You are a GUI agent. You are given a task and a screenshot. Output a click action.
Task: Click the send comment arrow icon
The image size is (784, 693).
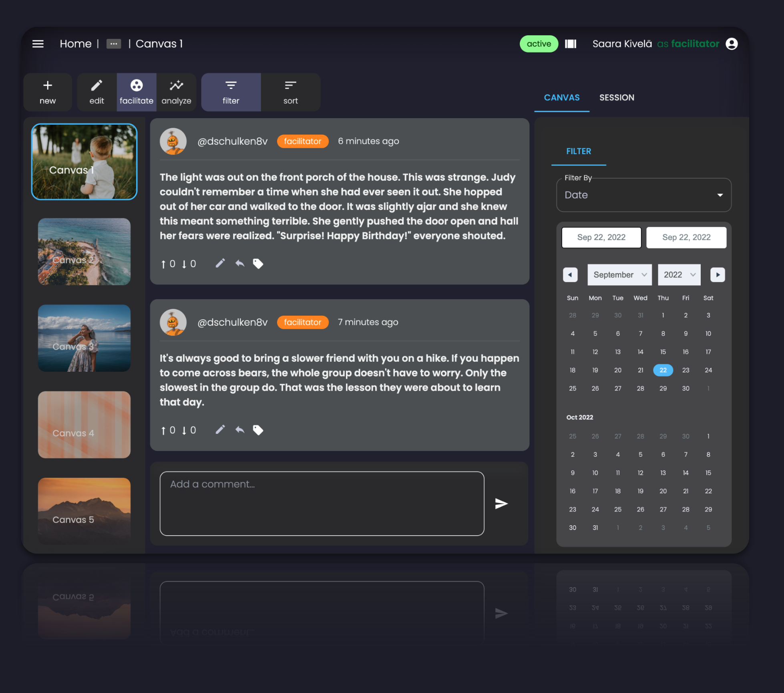(501, 504)
